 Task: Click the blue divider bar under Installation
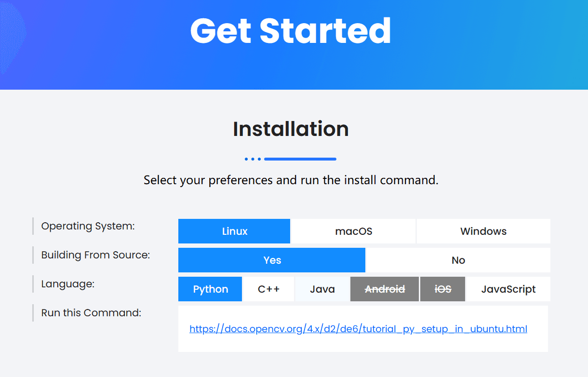pos(300,159)
